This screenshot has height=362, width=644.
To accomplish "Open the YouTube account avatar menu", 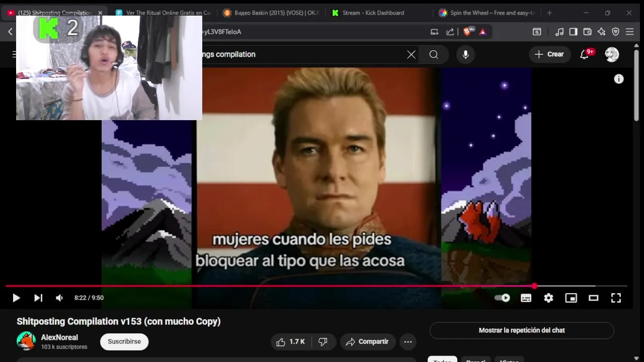I will tap(612, 54).
